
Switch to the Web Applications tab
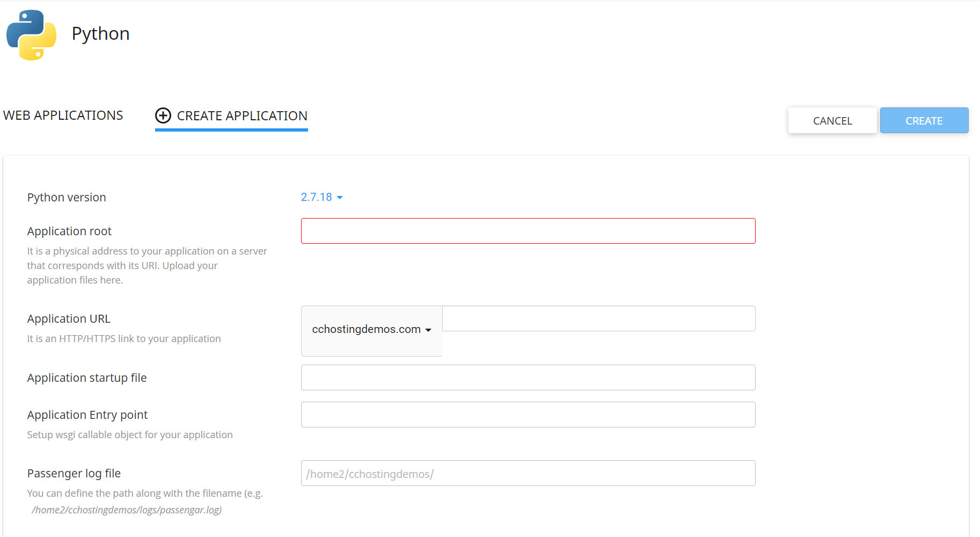pos(63,115)
